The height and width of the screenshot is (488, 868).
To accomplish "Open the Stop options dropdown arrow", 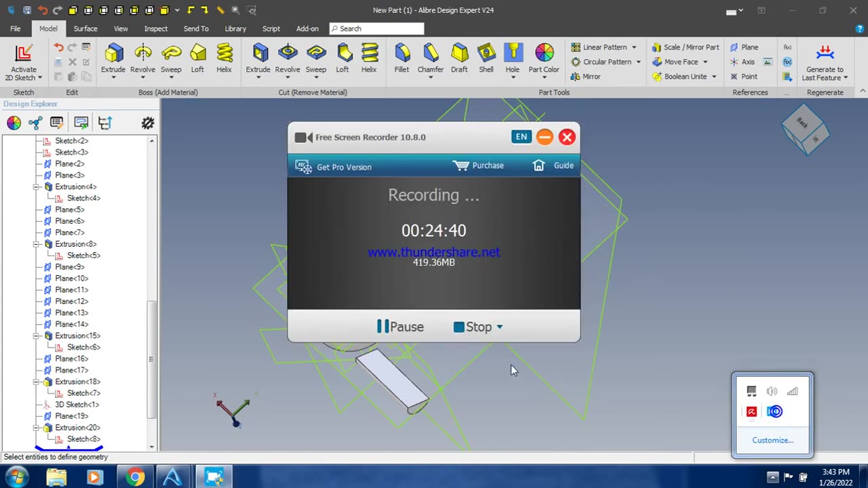I will tap(500, 327).
